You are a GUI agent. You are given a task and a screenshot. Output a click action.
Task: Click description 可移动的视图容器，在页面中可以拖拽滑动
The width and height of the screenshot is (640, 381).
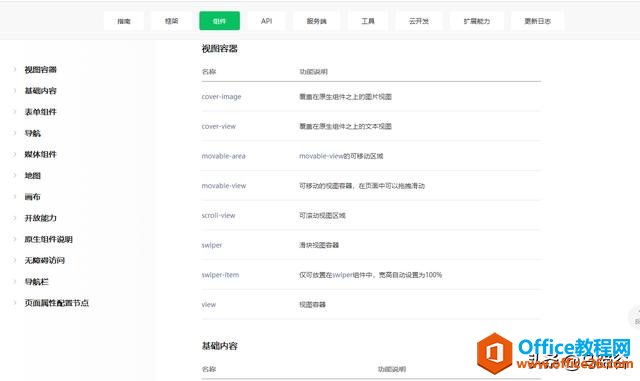click(362, 186)
